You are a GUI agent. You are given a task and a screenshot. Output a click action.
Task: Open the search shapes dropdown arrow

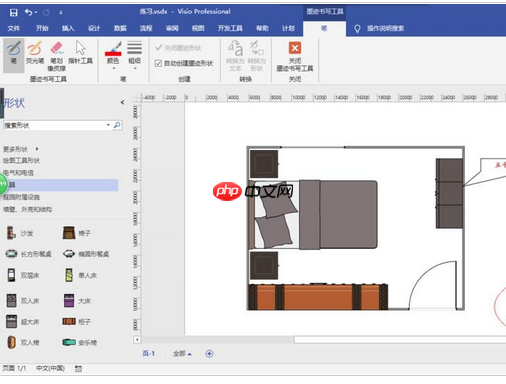(x=108, y=125)
